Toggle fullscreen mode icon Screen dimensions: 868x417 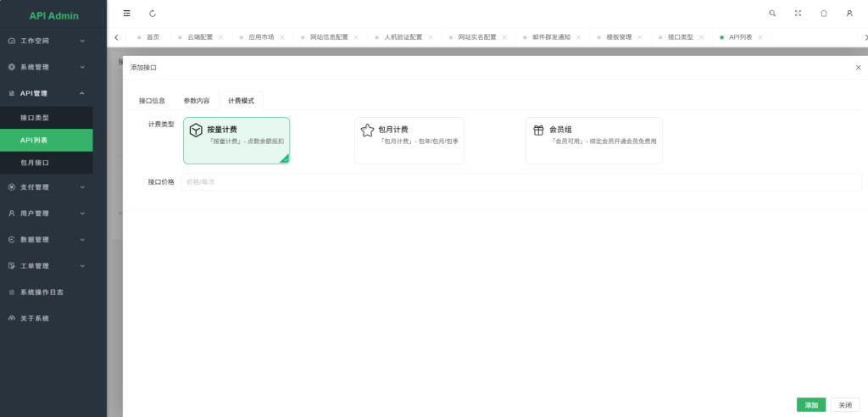(798, 14)
